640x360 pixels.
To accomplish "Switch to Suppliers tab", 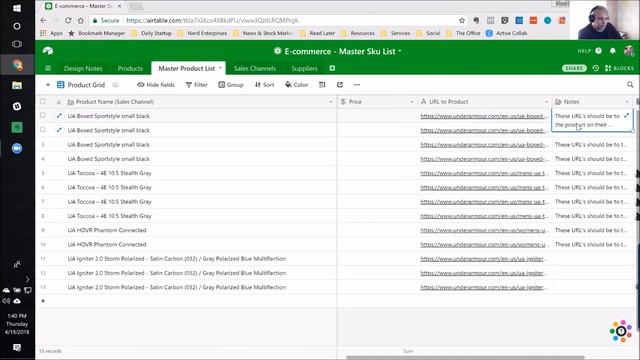I will coord(304,68).
